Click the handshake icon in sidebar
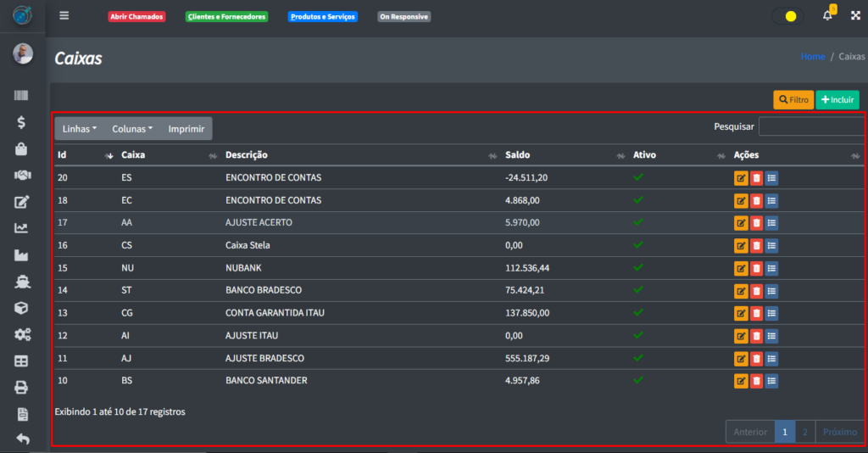The image size is (868, 453). pyautogui.click(x=22, y=176)
